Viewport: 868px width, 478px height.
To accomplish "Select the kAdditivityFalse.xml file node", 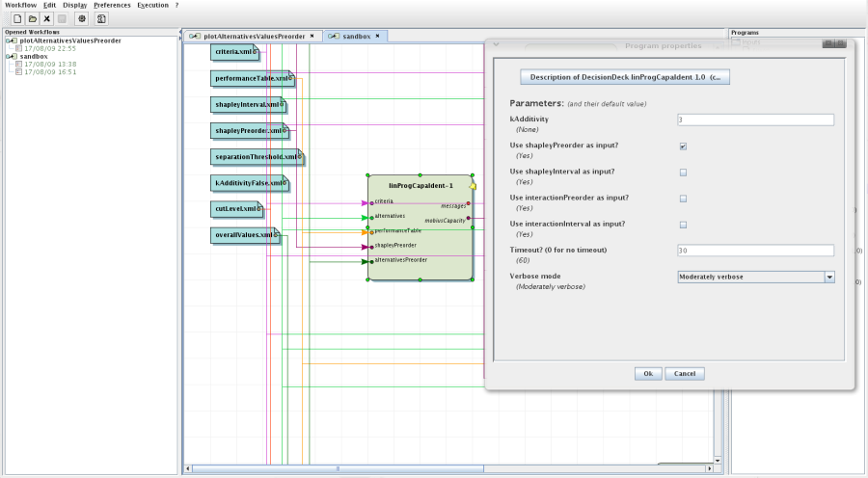I will [249, 182].
